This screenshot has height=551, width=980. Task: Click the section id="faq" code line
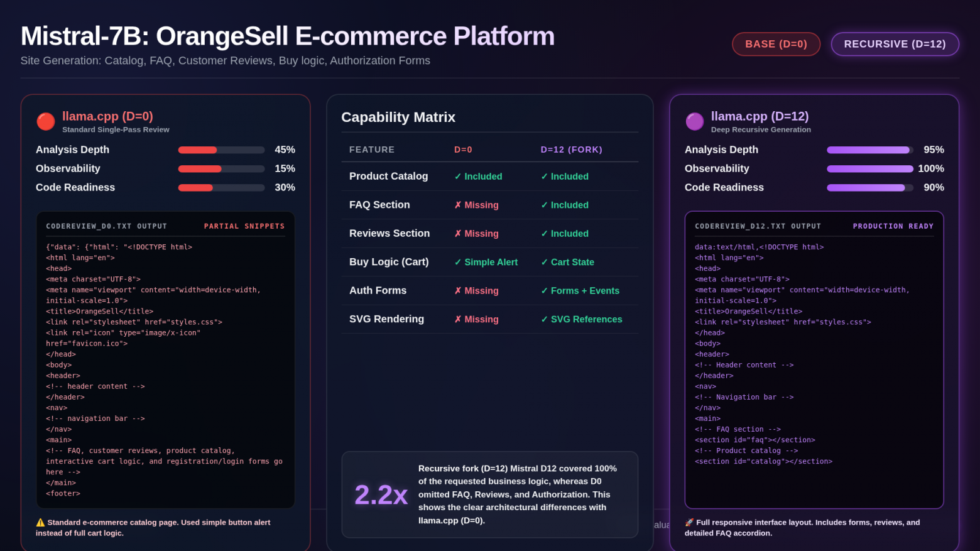[x=755, y=440]
